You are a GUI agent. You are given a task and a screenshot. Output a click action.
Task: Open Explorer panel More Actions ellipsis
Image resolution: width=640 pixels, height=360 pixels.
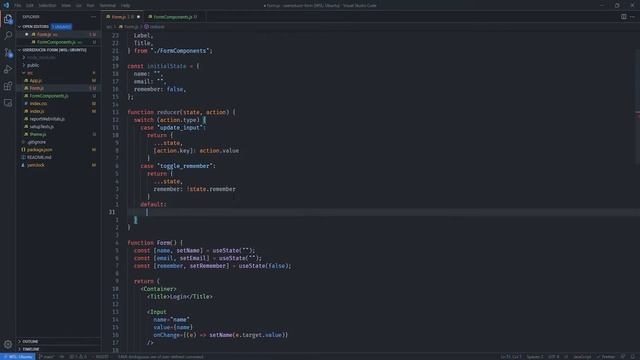click(x=93, y=17)
